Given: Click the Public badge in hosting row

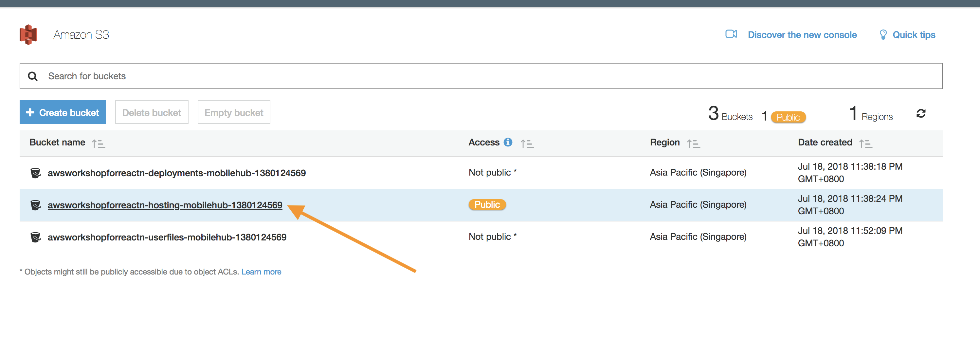Looking at the screenshot, I should pyautogui.click(x=487, y=205).
